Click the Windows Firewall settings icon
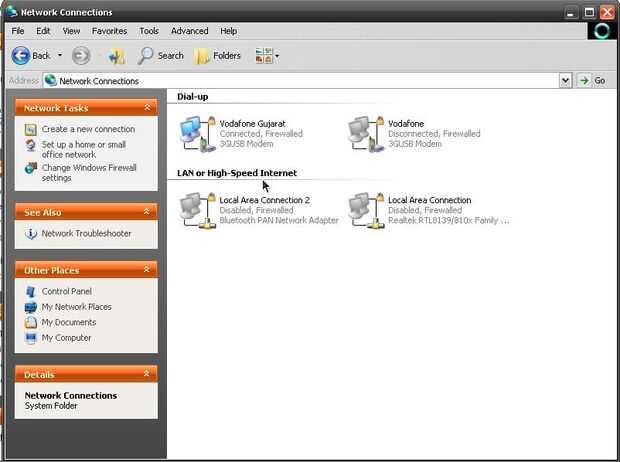Viewport: 620px width, 462px height. tap(30, 168)
